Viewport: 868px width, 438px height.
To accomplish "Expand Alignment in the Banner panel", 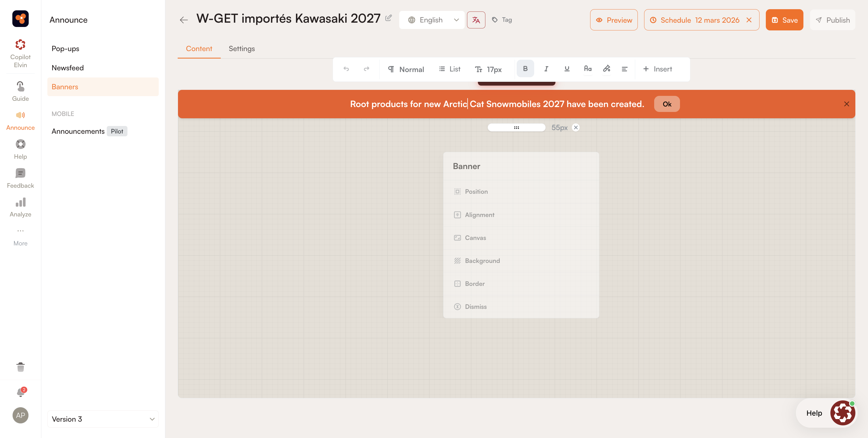I will click(521, 215).
